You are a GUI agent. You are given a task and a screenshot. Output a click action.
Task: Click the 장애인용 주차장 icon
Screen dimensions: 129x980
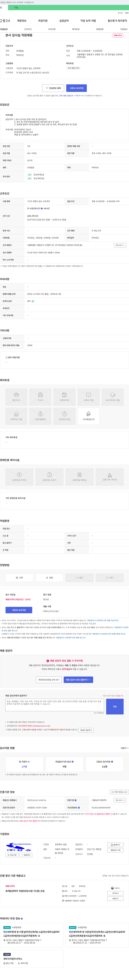pyautogui.click(x=19, y=477)
